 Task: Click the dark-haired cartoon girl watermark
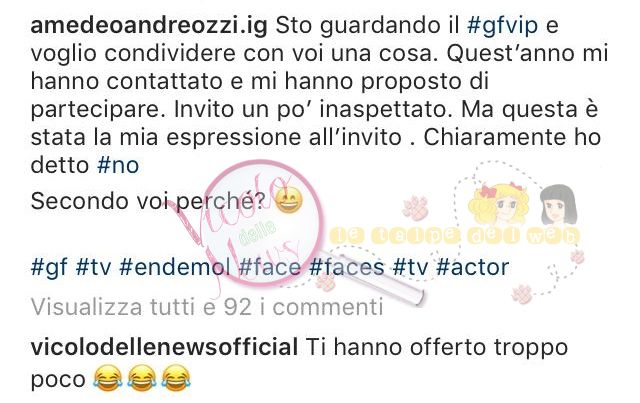point(558,205)
